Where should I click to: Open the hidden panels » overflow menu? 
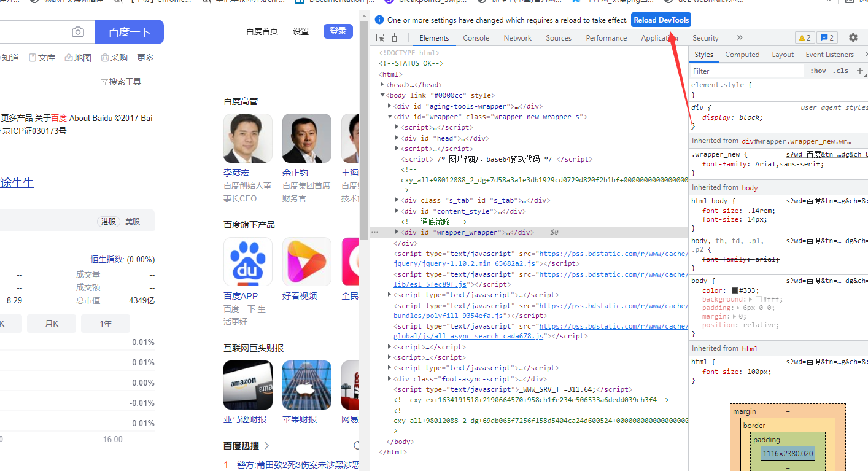[x=740, y=37]
